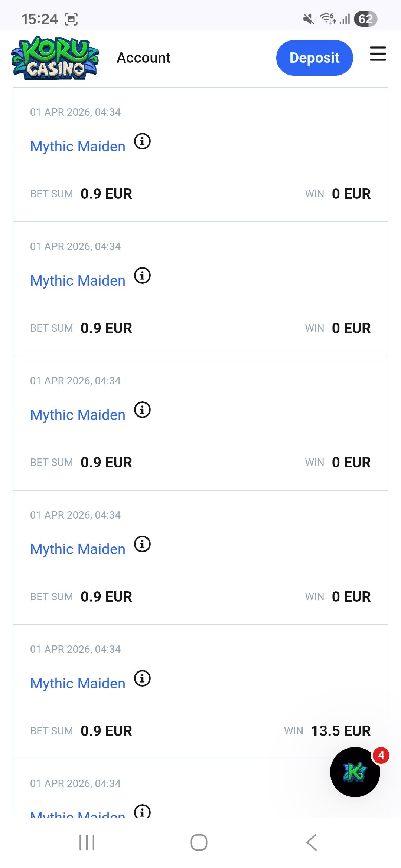The height and width of the screenshot is (868, 401).
Task: Show info for the third Mythic Maiden bet
Action: coord(142,410)
